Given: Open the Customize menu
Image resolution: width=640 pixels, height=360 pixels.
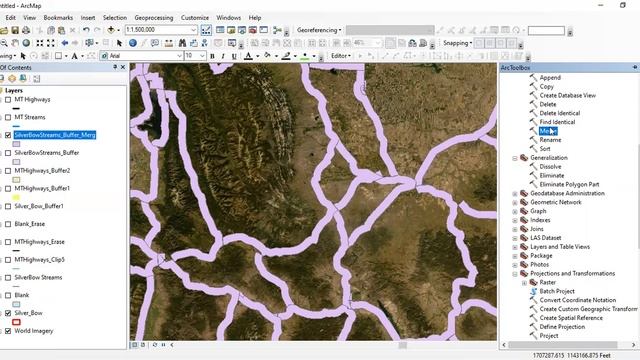Looking at the screenshot, I should tap(195, 18).
